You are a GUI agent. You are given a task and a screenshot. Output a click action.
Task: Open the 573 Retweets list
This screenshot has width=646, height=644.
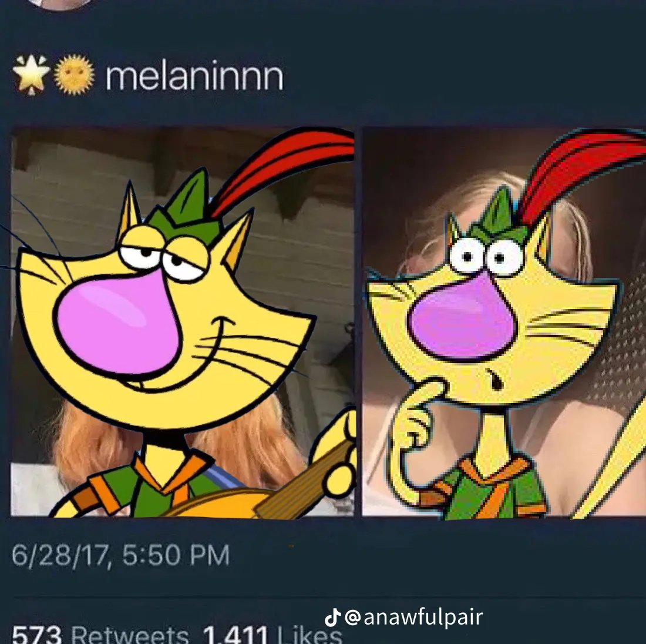click(x=100, y=634)
